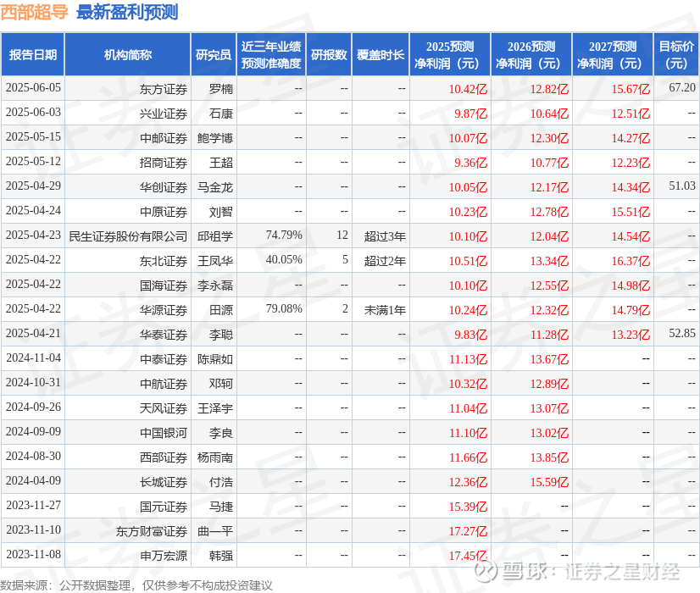The height and width of the screenshot is (593, 700).
Task: Click analyst name 石康
Action: [x=221, y=114]
